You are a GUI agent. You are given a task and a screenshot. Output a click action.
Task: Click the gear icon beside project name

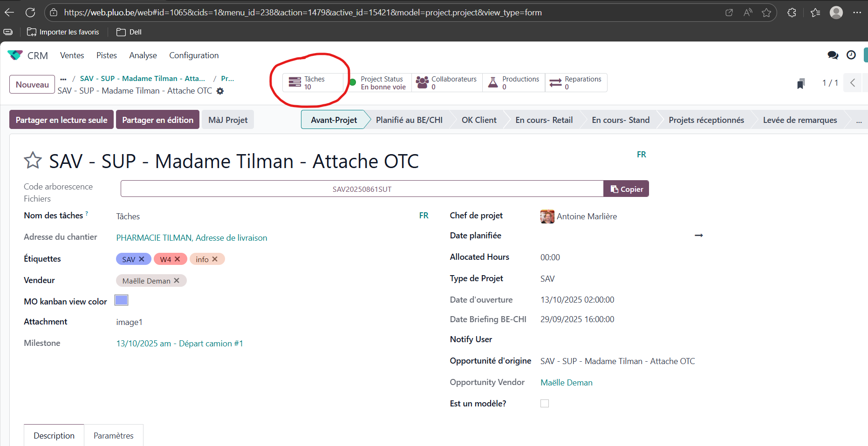pyautogui.click(x=220, y=91)
